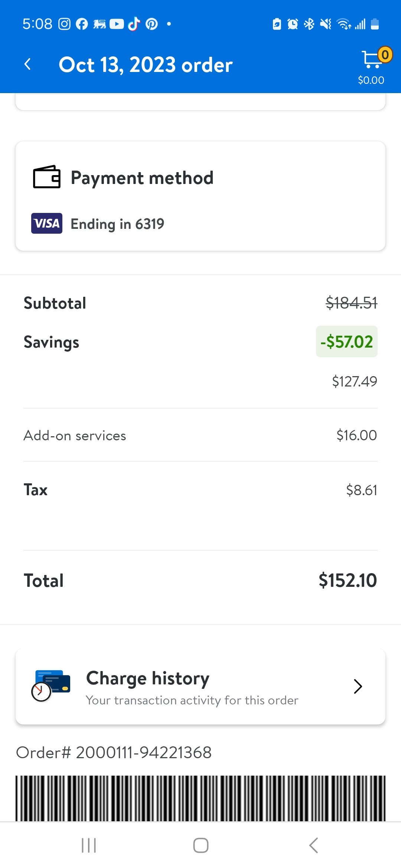Tap the VISA card logo
Image resolution: width=401 pixels, height=868 pixels.
(47, 223)
